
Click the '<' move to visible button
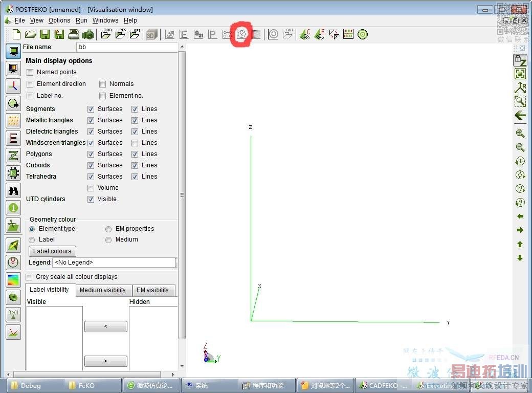[105, 326]
